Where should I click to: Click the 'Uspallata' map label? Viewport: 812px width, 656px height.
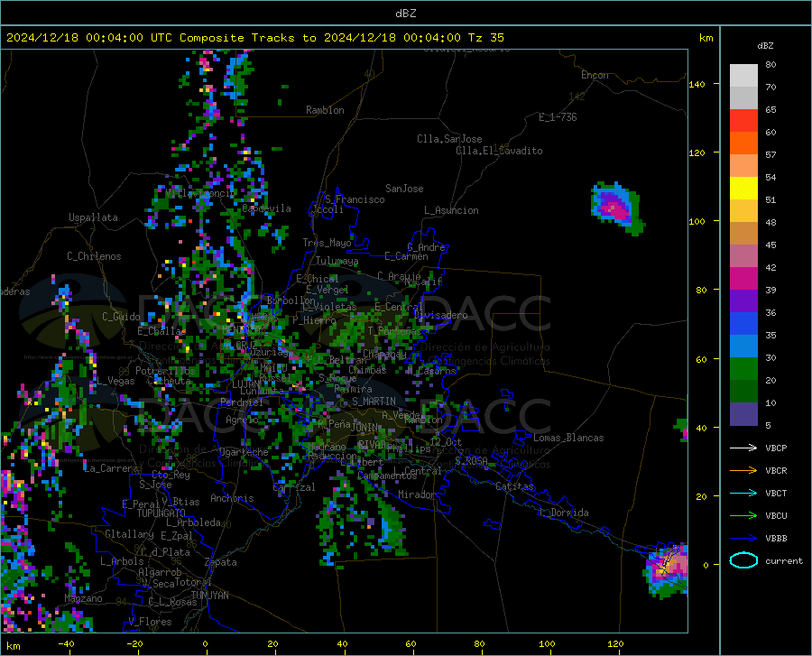point(93,217)
